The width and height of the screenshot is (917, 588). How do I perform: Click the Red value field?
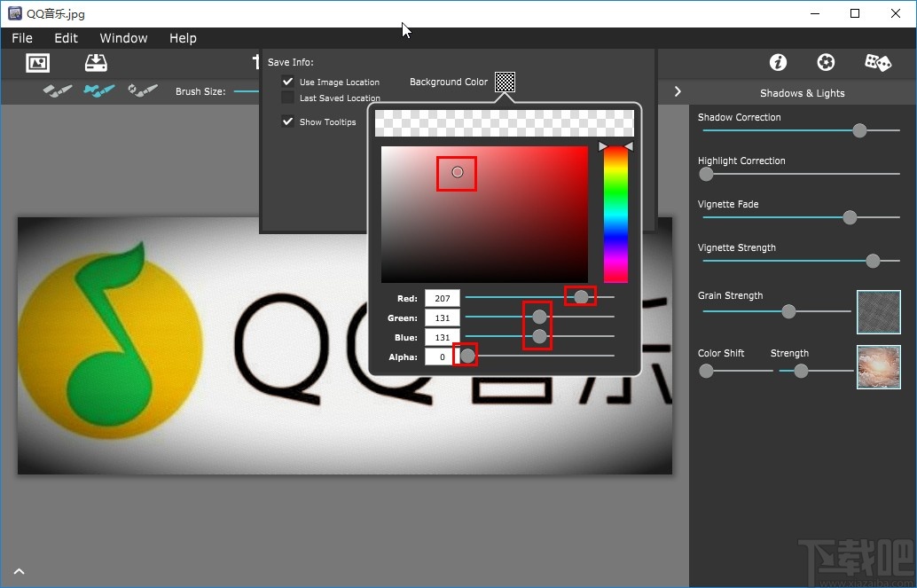pos(443,298)
